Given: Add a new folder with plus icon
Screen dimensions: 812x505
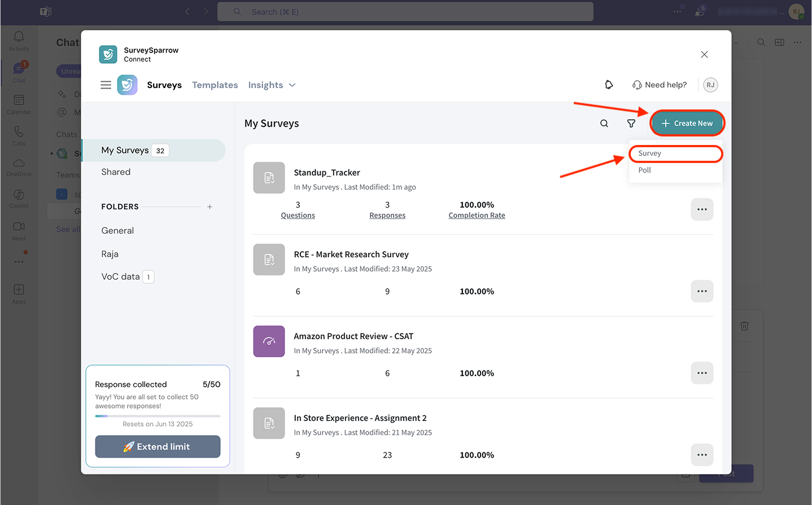Looking at the screenshot, I should coord(209,207).
